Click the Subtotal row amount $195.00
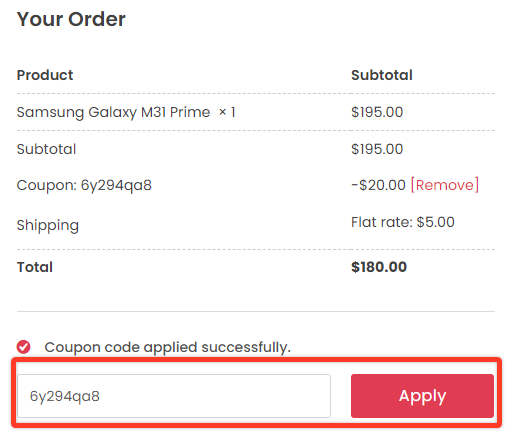 [x=377, y=149]
